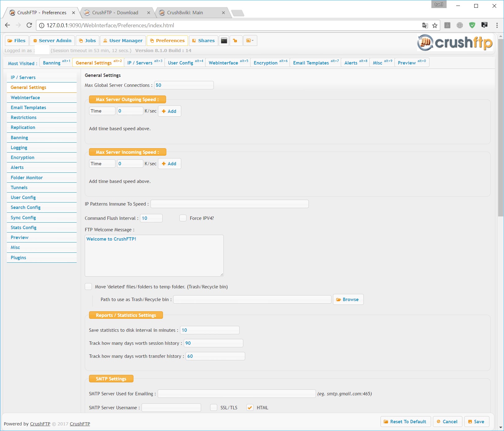
Task: Reload the page with refresh icon
Action: [29, 25]
